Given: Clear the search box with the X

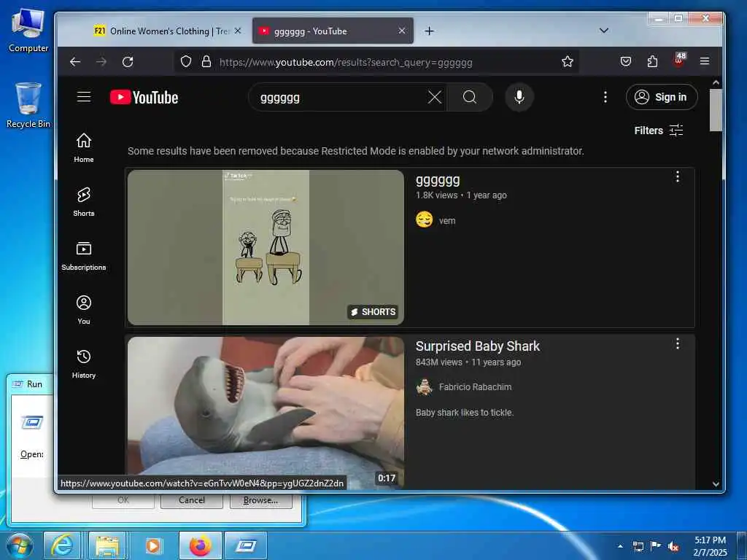Looking at the screenshot, I should tap(435, 97).
